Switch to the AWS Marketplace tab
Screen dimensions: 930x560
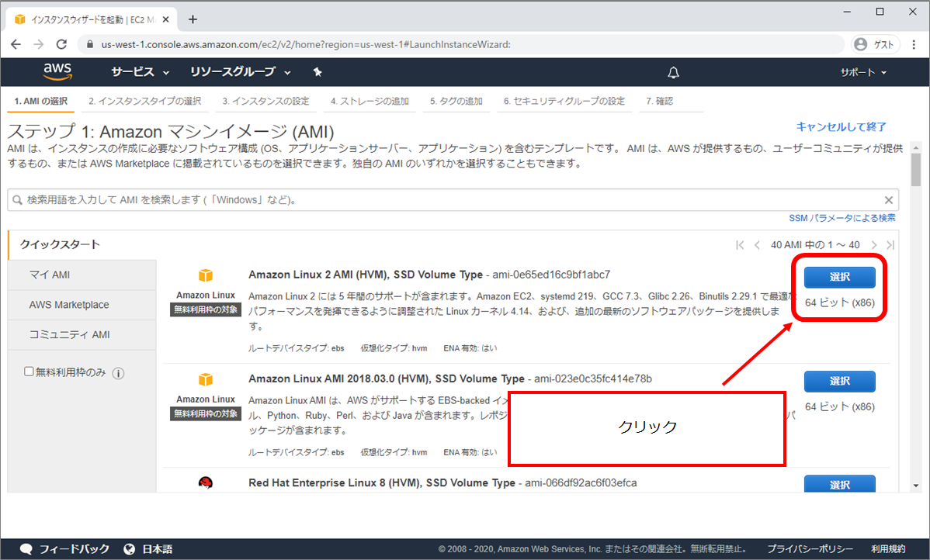coord(69,305)
